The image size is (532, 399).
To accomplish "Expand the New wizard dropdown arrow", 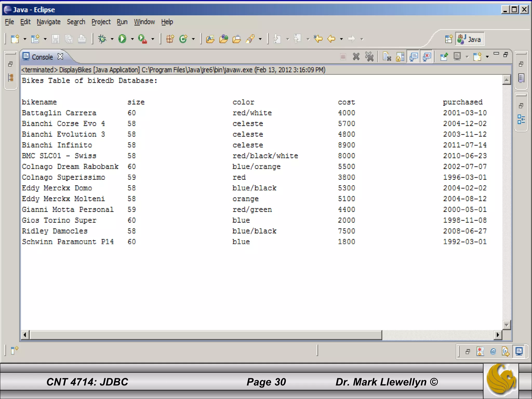I will pyautogui.click(x=25, y=39).
